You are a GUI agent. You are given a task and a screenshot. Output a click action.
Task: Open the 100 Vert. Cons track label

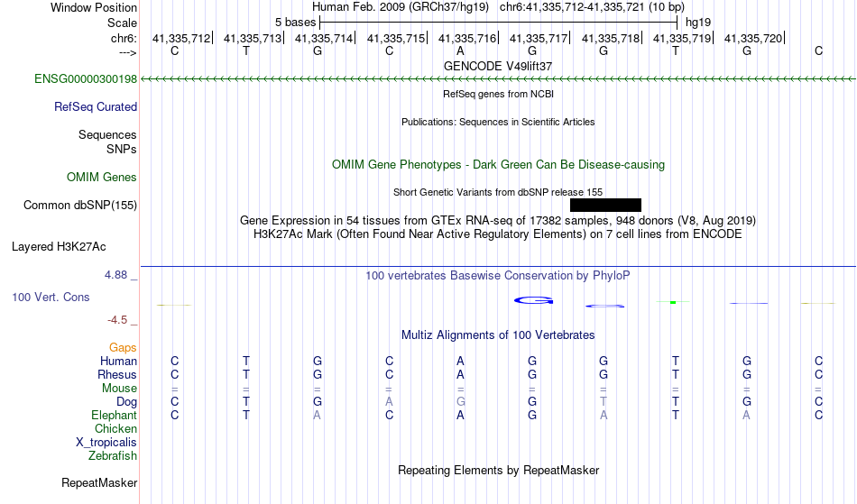(x=51, y=297)
